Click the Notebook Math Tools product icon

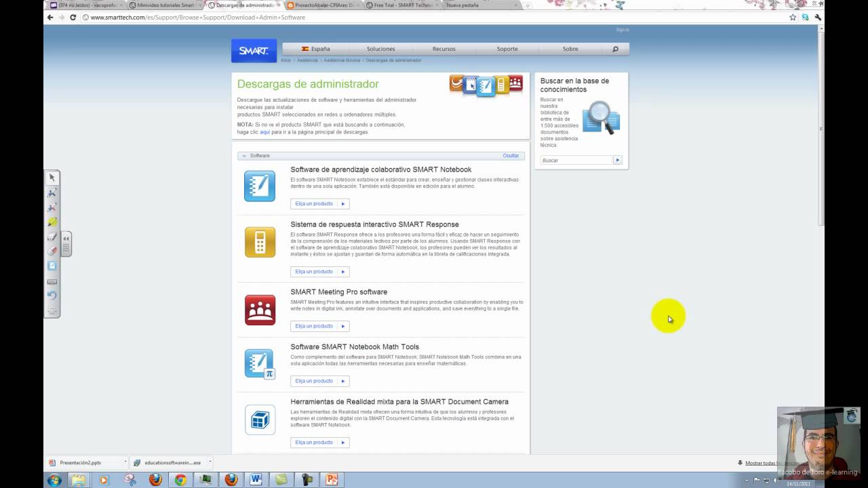point(260,364)
